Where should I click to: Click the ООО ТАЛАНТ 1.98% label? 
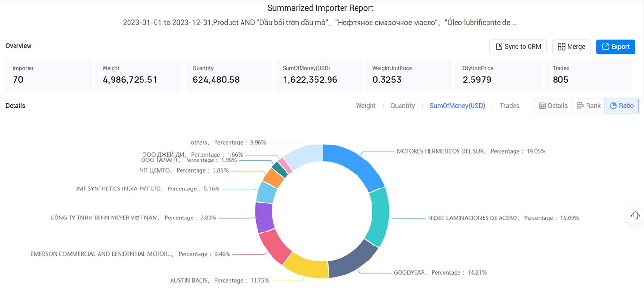pyautogui.click(x=189, y=160)
